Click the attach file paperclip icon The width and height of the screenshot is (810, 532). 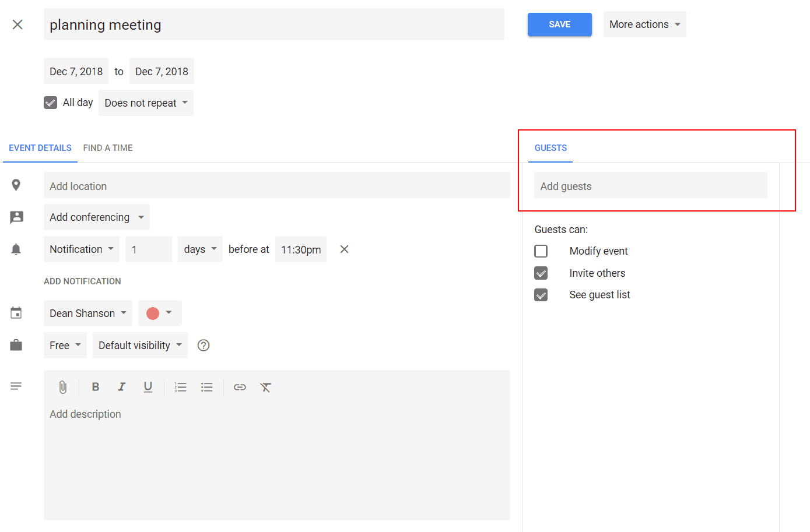tap(63, 387)
